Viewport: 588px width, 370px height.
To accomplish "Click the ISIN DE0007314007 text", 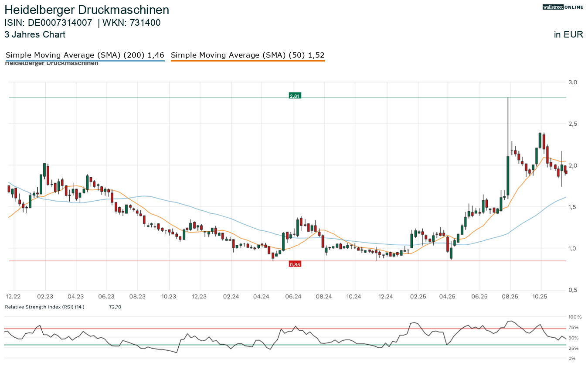I will pos(48,23).
